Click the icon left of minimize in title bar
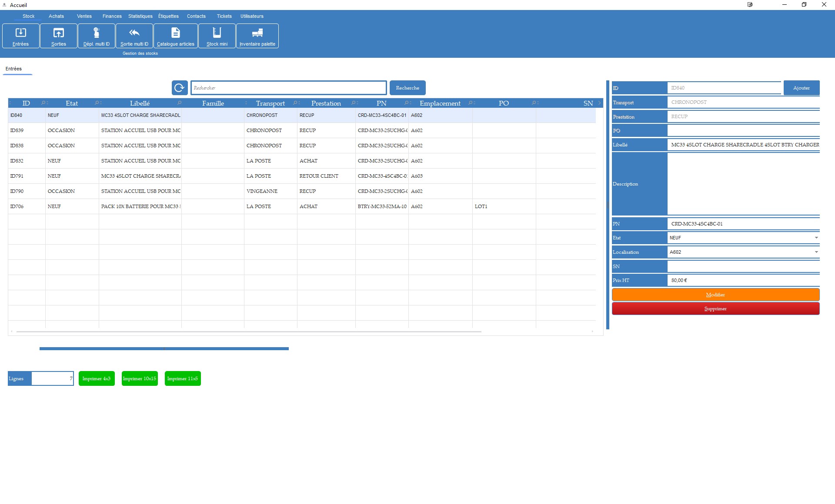 tap(750, 5)
